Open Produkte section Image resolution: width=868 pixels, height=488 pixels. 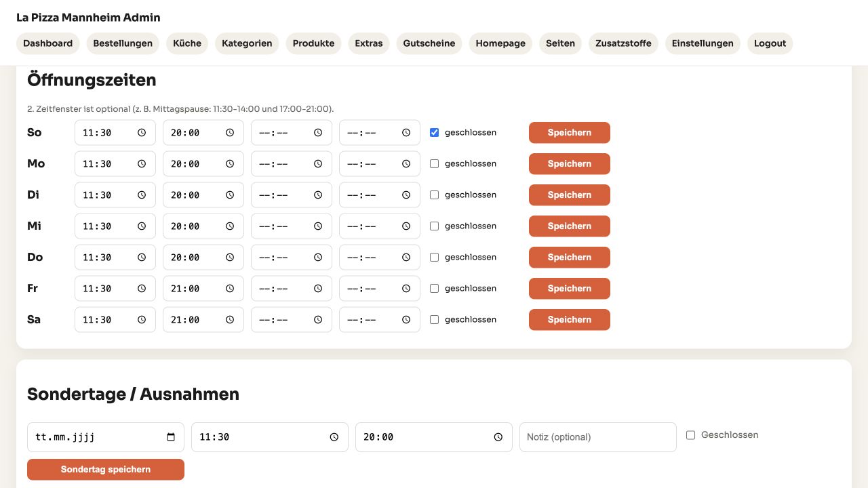313,43
